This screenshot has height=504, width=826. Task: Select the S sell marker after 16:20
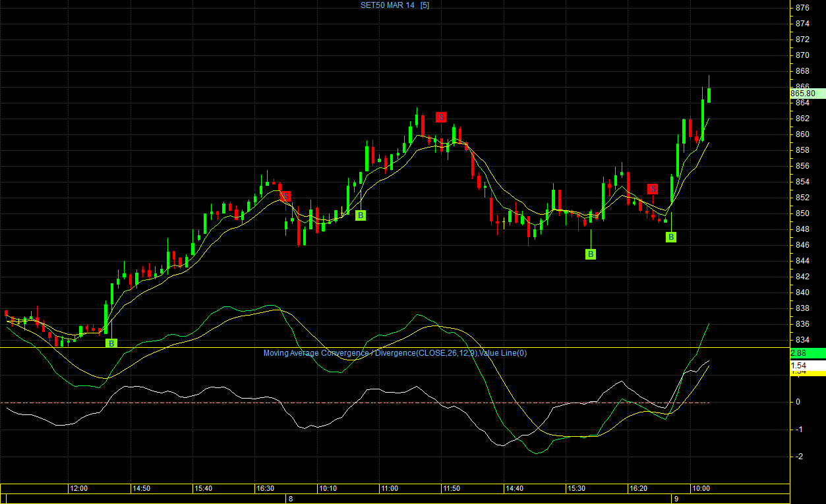(x=653, y=189)
